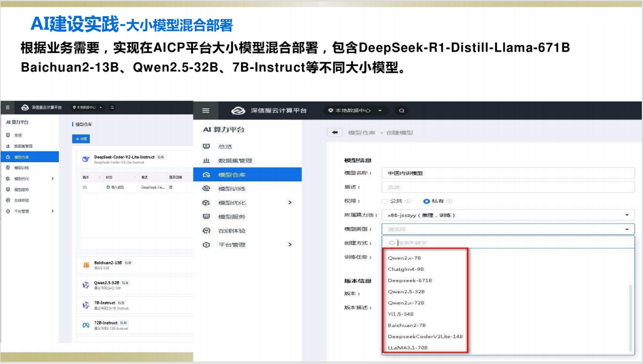This screenshot has width=643, height=364.
Task: Choose Deepseek-671B from model type list
Action: click(x=410, y=281)
